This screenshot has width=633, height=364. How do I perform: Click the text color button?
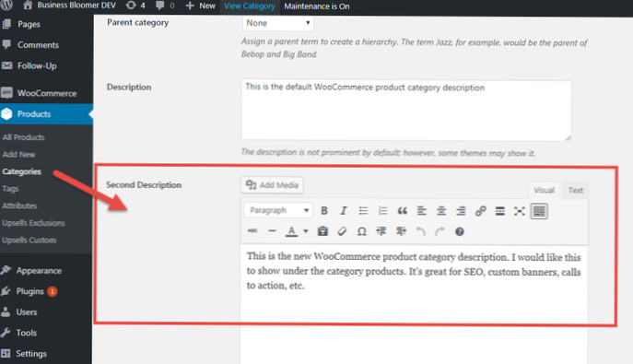(291, 231)
